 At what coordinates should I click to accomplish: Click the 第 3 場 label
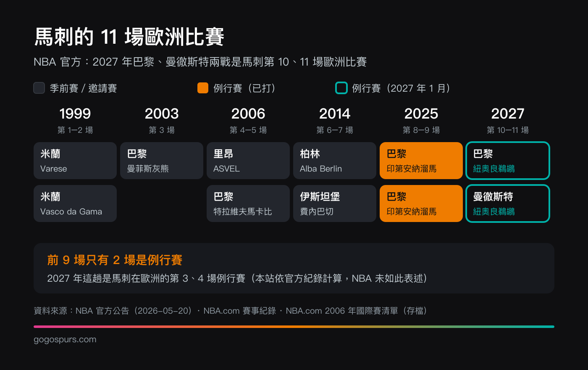click(x=162, y=130)
